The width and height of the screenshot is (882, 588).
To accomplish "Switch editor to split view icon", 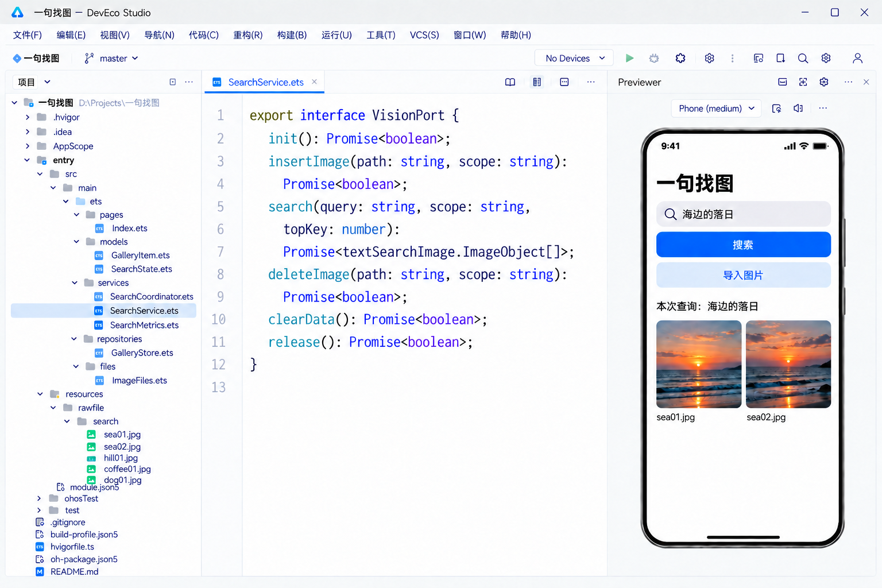I will 537,82.
